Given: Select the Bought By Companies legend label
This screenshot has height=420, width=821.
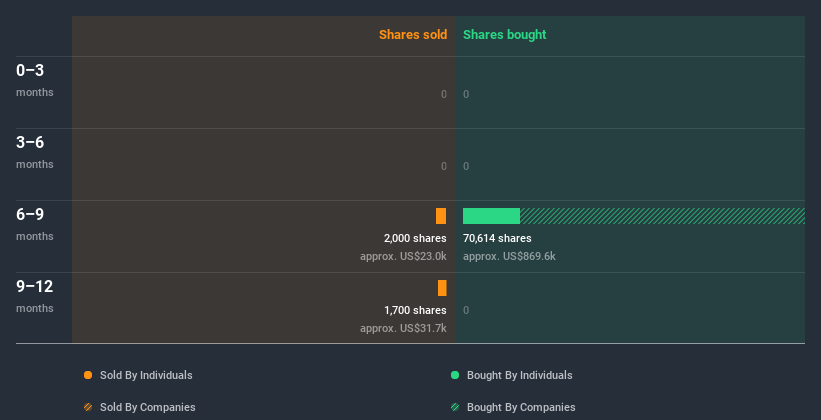Looking at the screenshot, I should pyautogui.click(x=521, y=407).
